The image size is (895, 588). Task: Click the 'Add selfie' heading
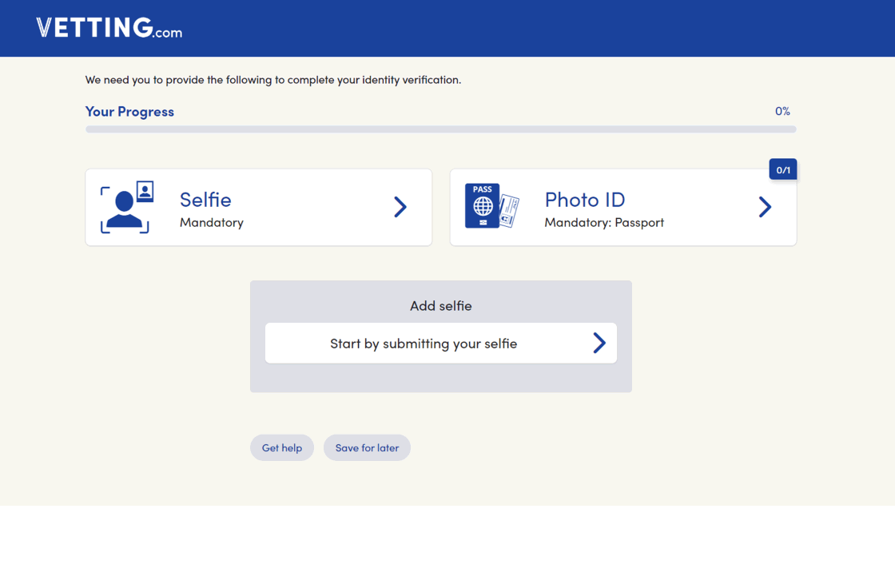coord(440,305)
